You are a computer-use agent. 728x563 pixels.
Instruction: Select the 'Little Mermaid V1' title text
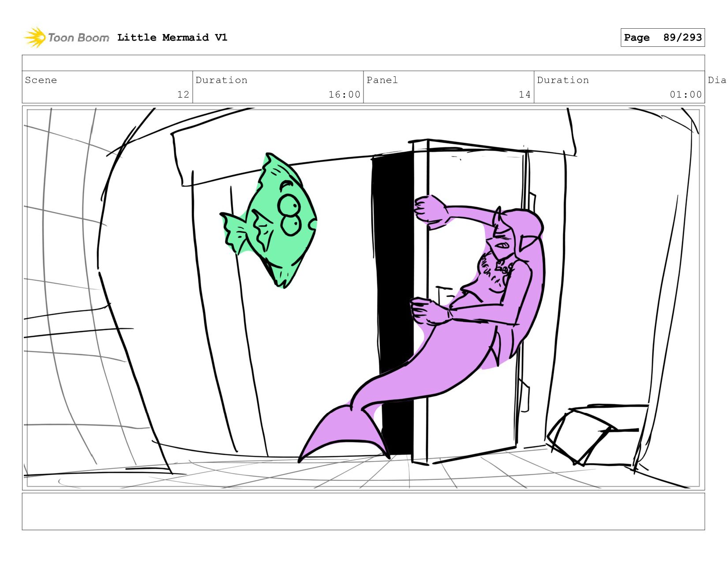(x=172, y=38)
